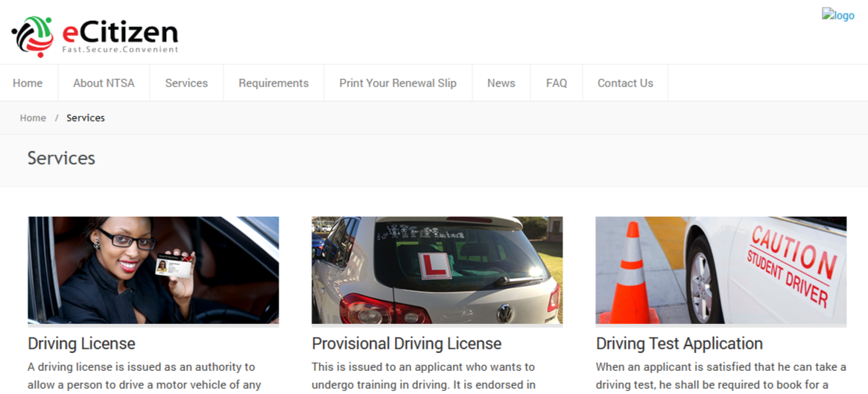This screenshot has width=868, height=394.
Task: Visit the Contact Us page
Action: (625, 83)
